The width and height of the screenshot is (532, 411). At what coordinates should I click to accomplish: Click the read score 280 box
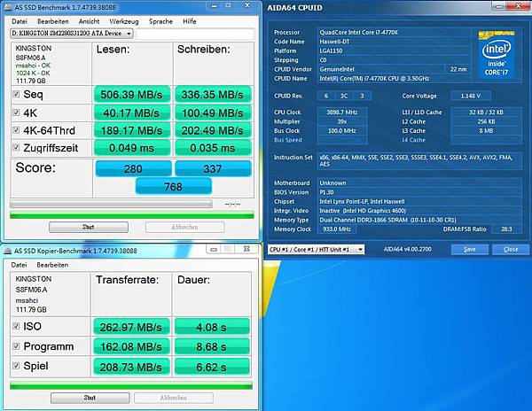(x=133, y=168)
